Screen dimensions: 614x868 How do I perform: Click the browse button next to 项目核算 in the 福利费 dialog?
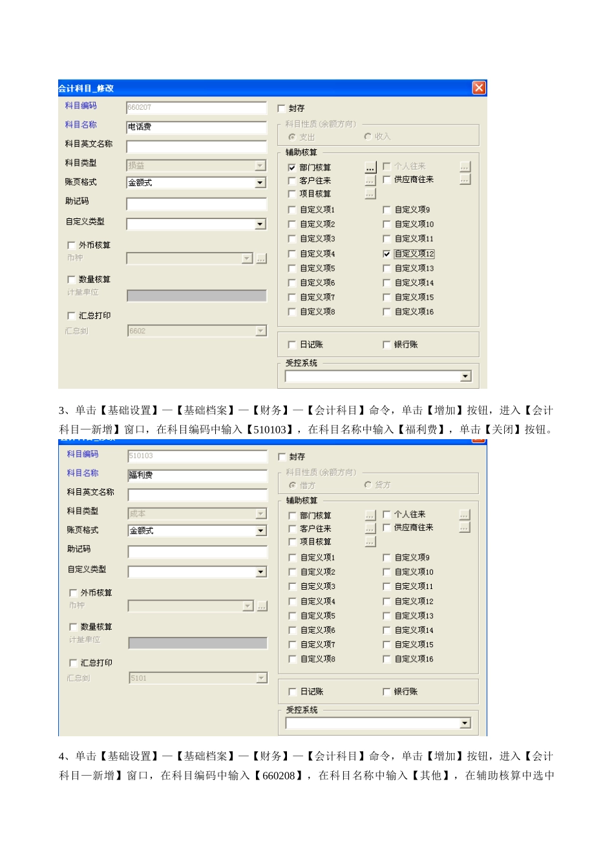[x=370, y=542]
